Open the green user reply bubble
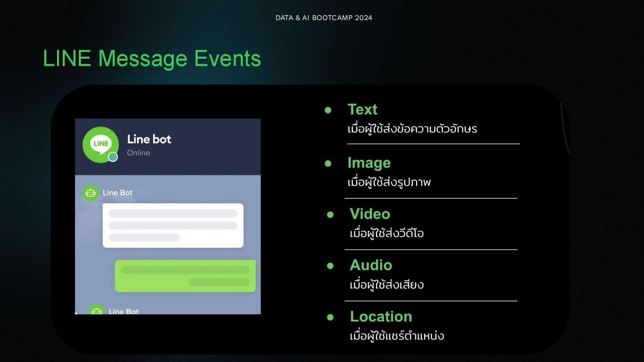 click(x=185, y=276)
